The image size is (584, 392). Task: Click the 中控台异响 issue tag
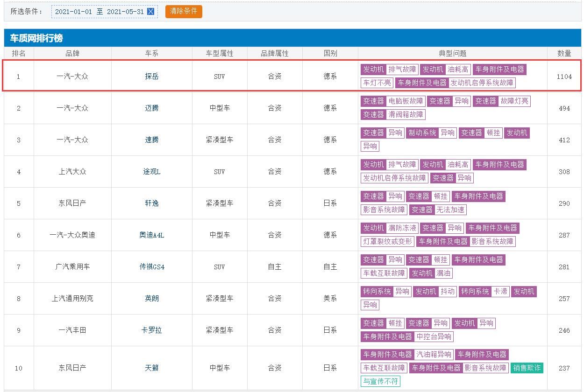click(434, 337)
